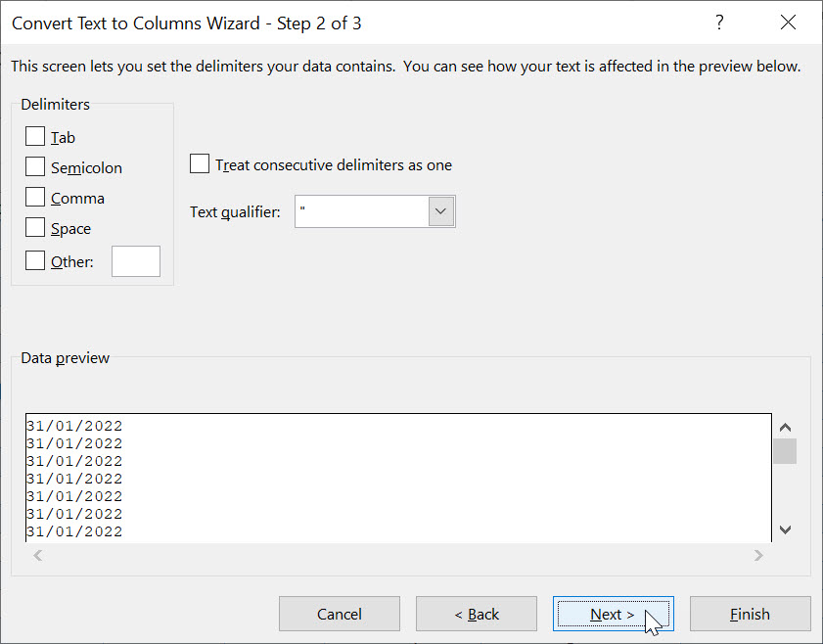Viewport: 823px width, 644px height.
Task: Finish the Text to Columns wizard
Action: pos(750,614)
